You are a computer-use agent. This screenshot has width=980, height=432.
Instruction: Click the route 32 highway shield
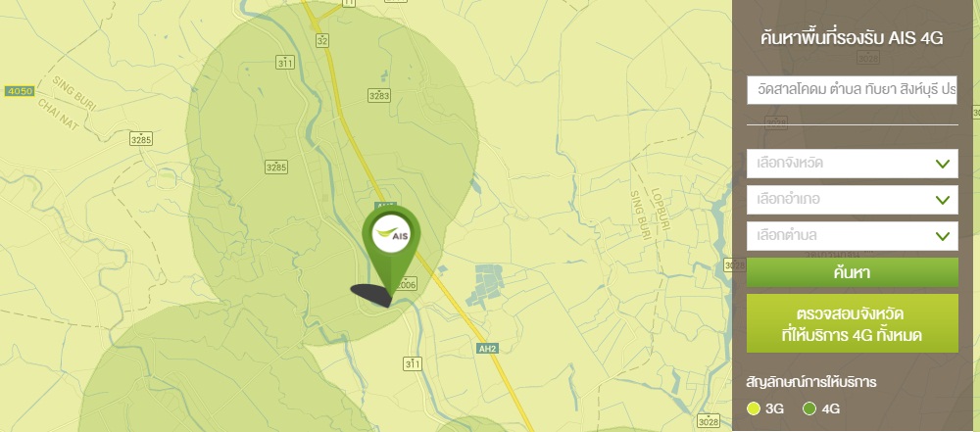[x=321, y=41]
